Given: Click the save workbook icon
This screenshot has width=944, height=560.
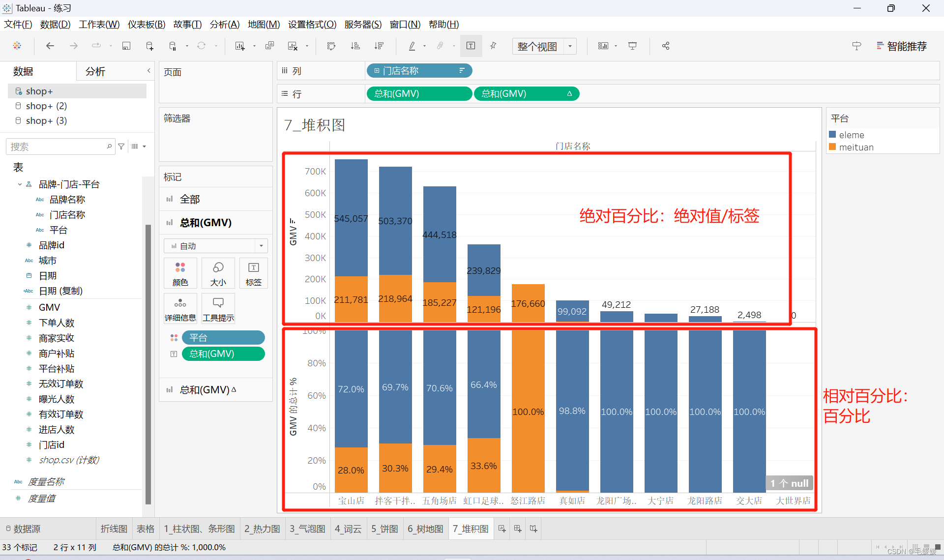Looking at the screenshot, I should 126,46.
